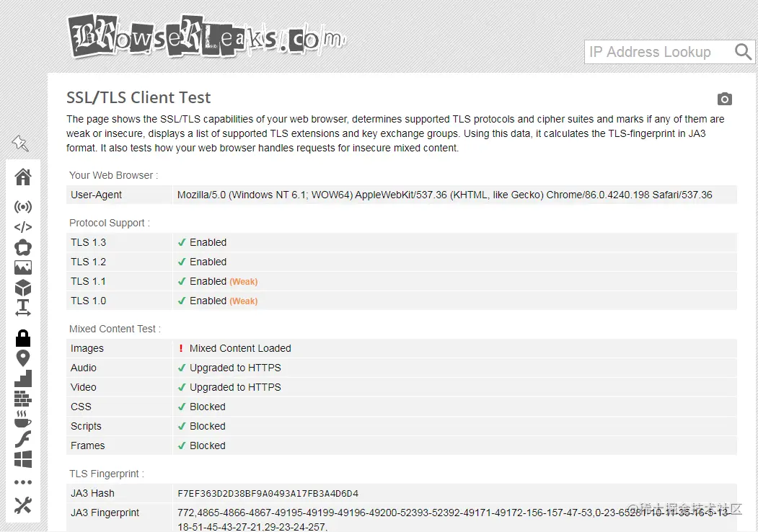The width and height of the screenshot is (758, 532).
Task: Click the magnifier search icon
Action: pos(743,51)
